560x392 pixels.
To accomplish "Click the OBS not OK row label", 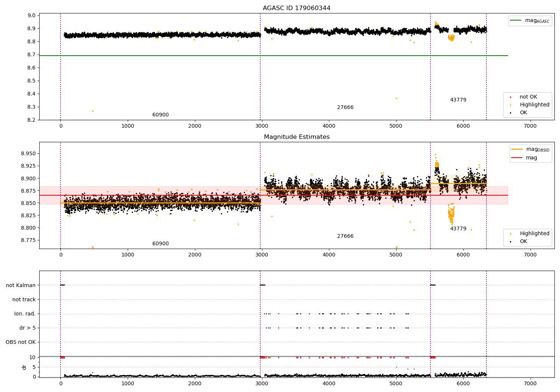I will (21, 342).
